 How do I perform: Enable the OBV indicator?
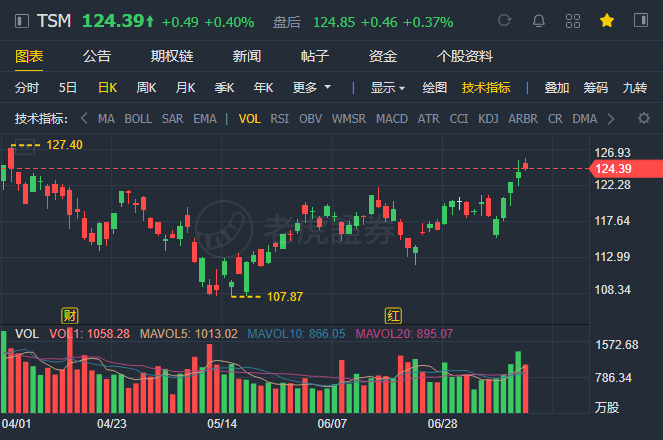(x=311, y=119)
